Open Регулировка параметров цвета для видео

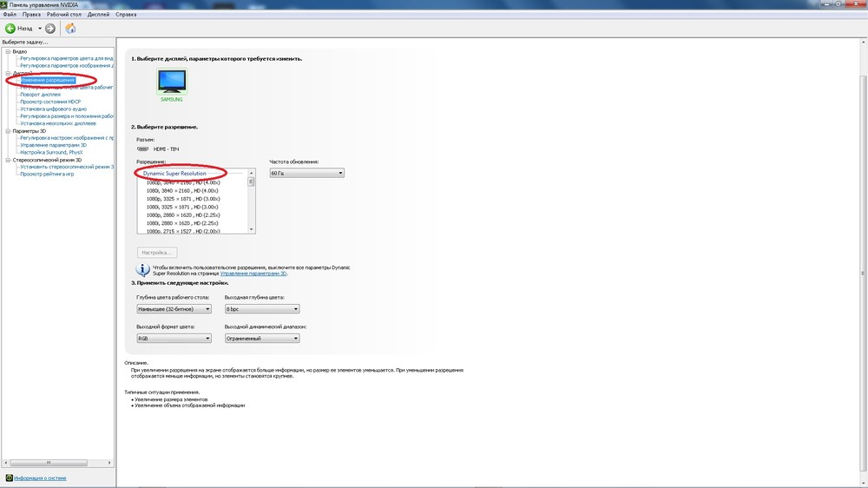tap(67, 58)
